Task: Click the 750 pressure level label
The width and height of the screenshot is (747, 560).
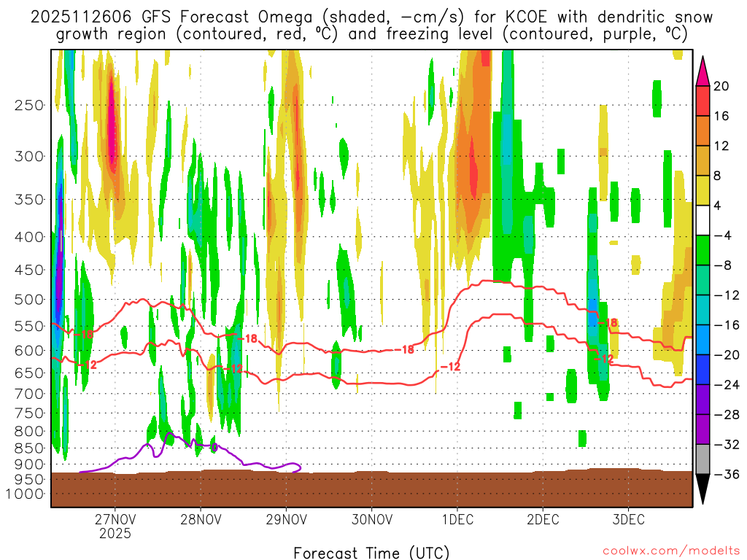Action: [28, 413]
